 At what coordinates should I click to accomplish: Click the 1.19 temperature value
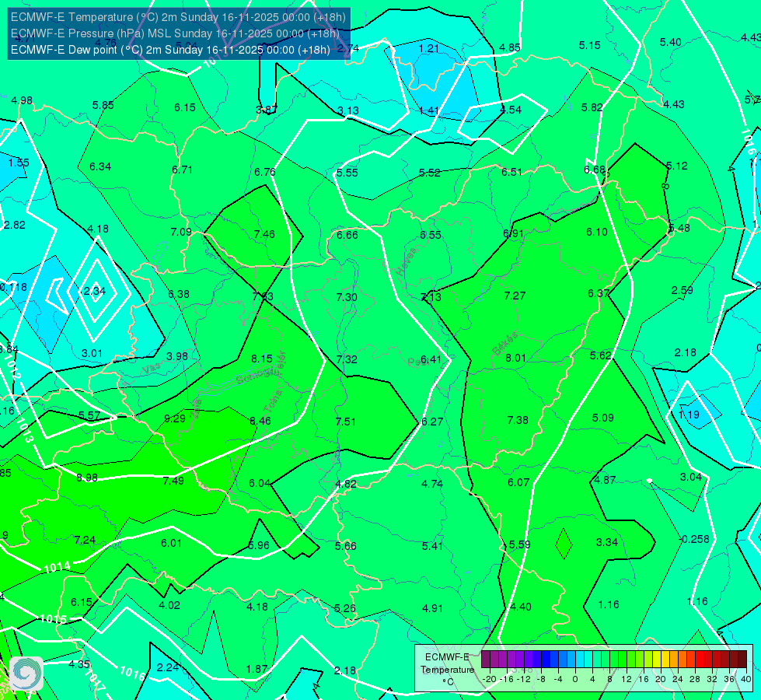click(689, 415)
